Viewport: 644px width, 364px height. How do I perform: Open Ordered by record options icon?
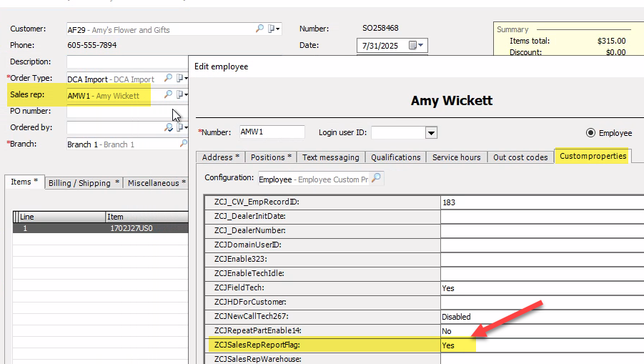point(182,127)
